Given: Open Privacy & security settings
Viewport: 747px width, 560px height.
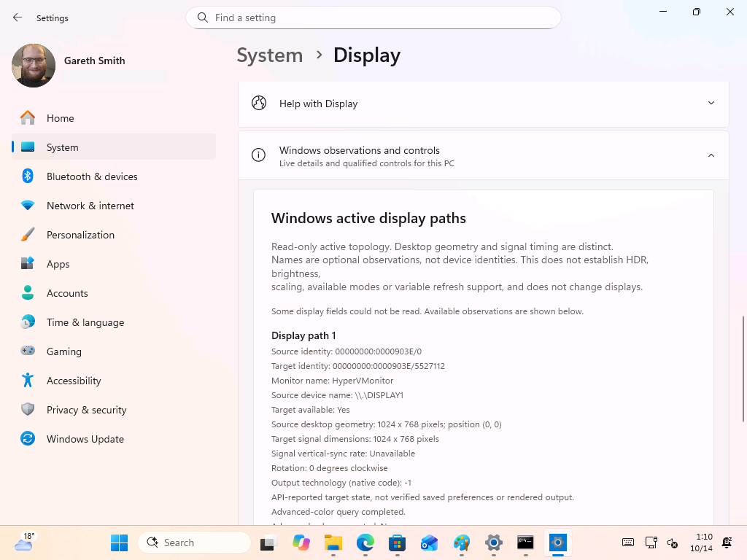Looking at the screenshot, I should click(113, 410).
